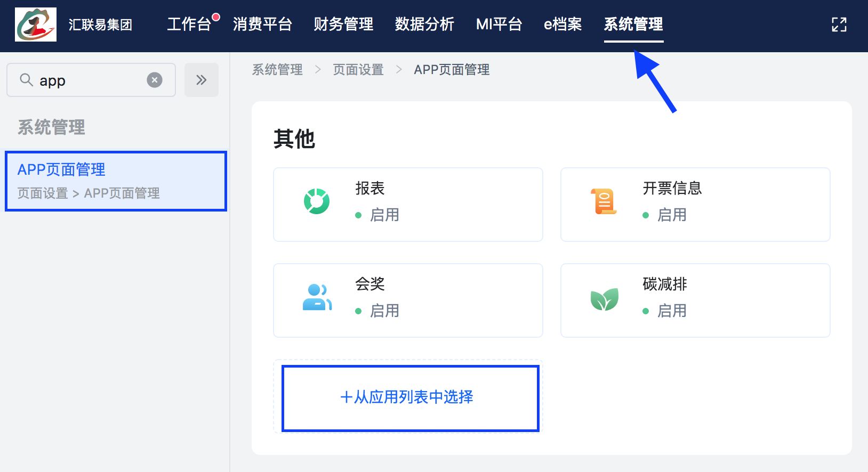Click the magnifier search icon

(x=26, y=80)
